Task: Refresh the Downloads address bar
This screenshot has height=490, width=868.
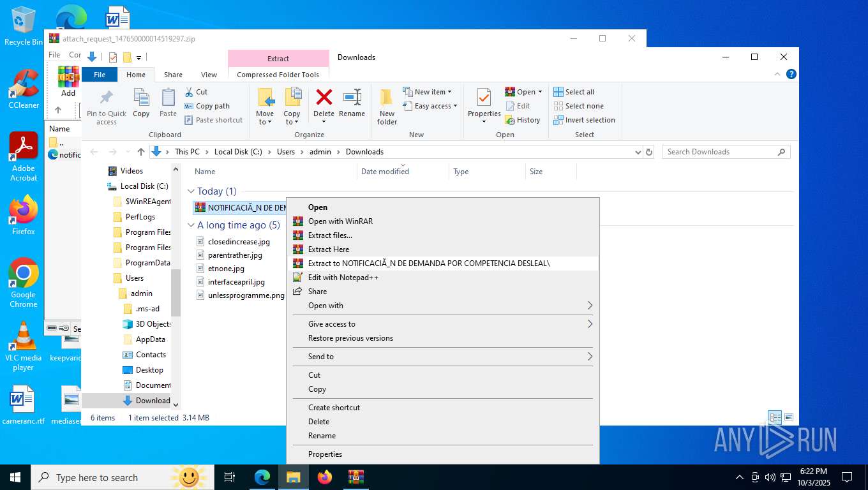Action: [x=649, y=152]
